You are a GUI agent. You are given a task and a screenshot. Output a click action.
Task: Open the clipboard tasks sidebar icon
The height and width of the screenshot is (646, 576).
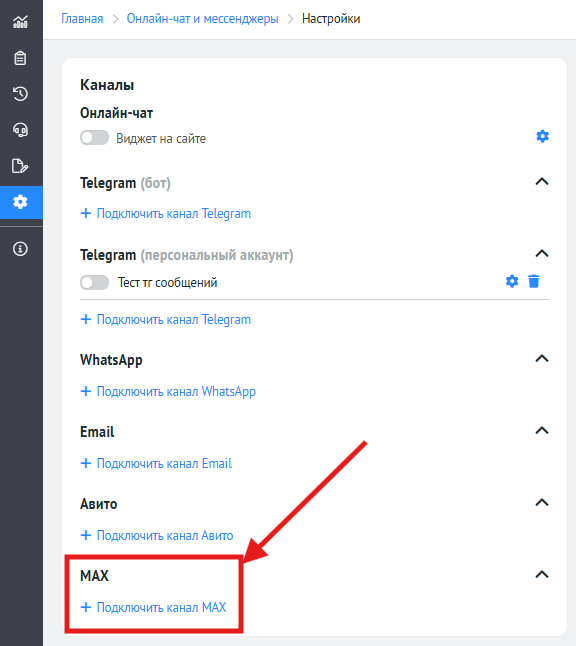point(20,58)
